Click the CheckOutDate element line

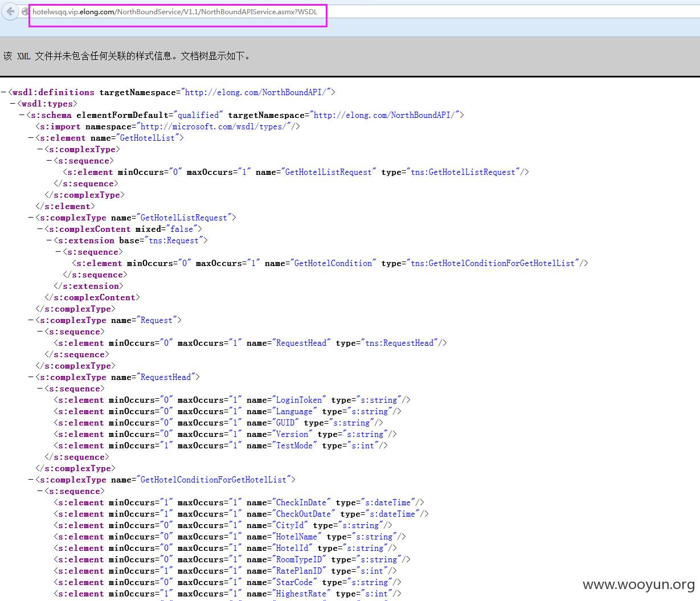click(241, 514)
